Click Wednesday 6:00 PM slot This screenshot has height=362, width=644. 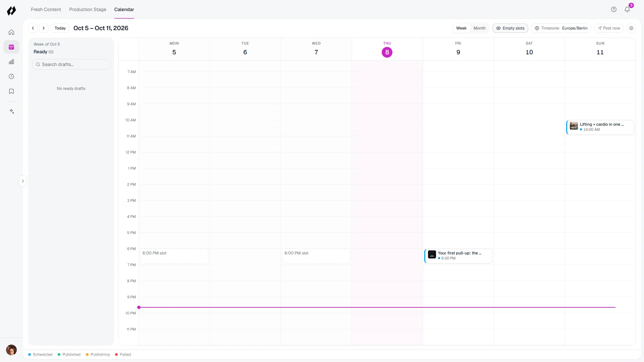[316, 256]
